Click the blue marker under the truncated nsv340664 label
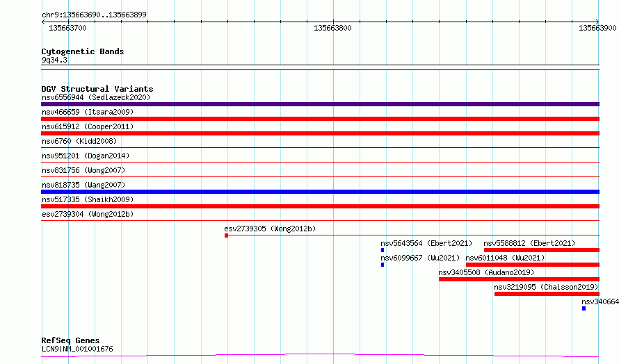This screenshot has width=619, height=364. pos(584,308)
